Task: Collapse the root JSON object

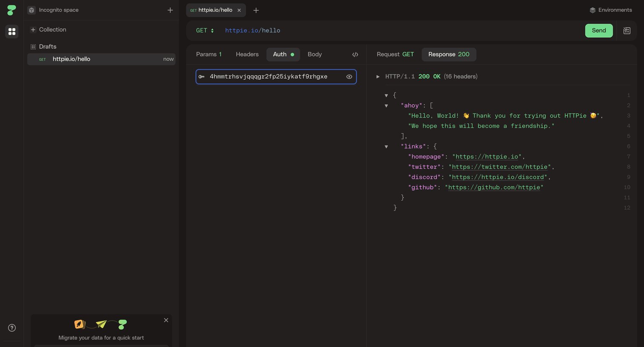Action: pos(386,95)
